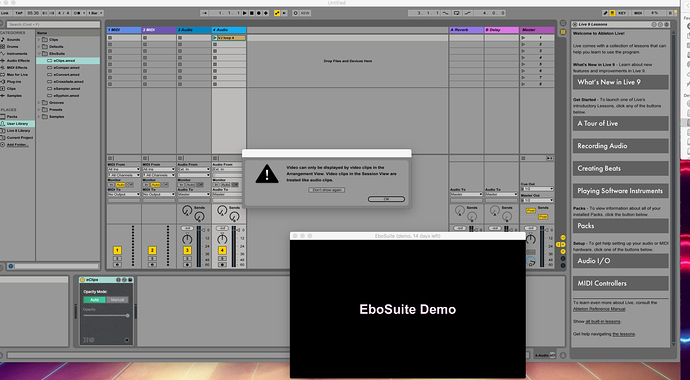Click OK in the video warning dialog
690x380 pixels.
tap(386, 199)
